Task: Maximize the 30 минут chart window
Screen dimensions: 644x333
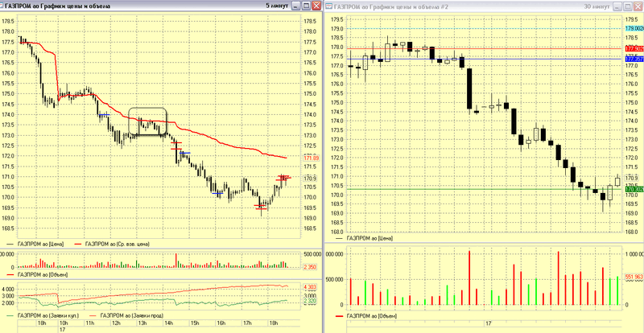Action: 628,6
